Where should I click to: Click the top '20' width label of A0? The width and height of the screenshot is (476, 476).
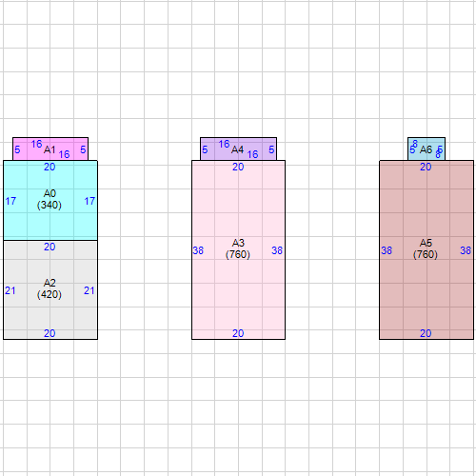coord(50,167)
